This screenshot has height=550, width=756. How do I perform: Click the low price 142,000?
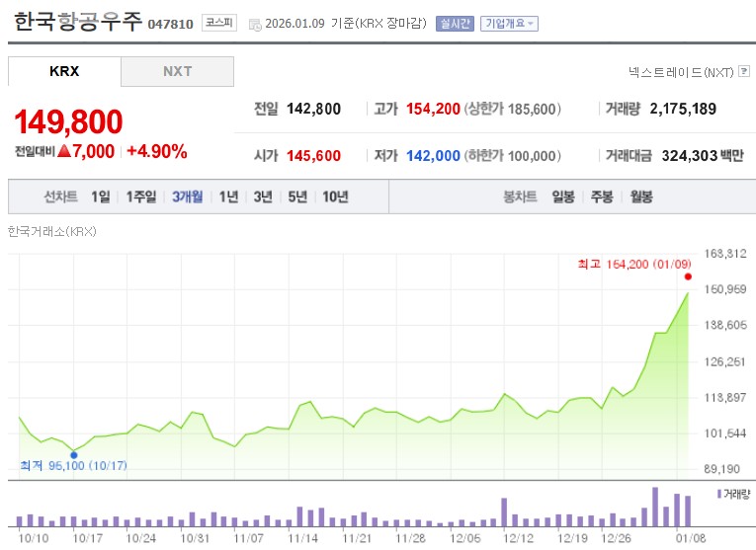pyautogui.click(x=433, y=156)
